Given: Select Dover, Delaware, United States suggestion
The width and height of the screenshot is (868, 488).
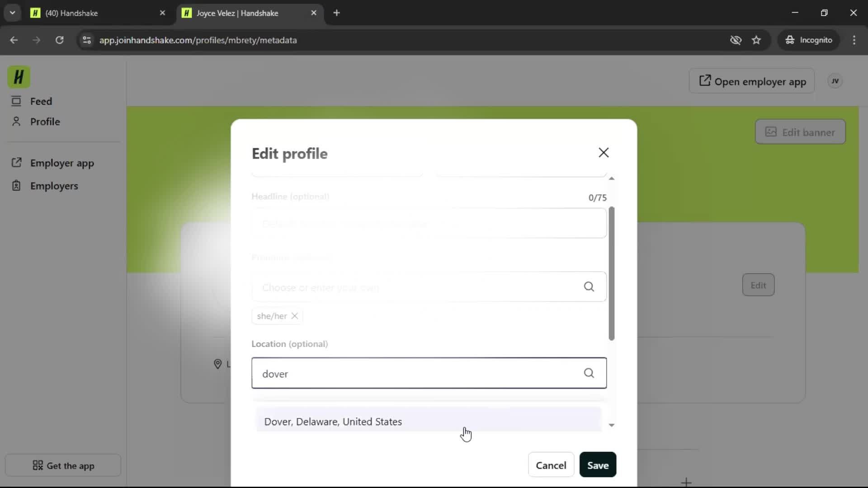Looking at the screenshot, I should [x=429, y=420].
